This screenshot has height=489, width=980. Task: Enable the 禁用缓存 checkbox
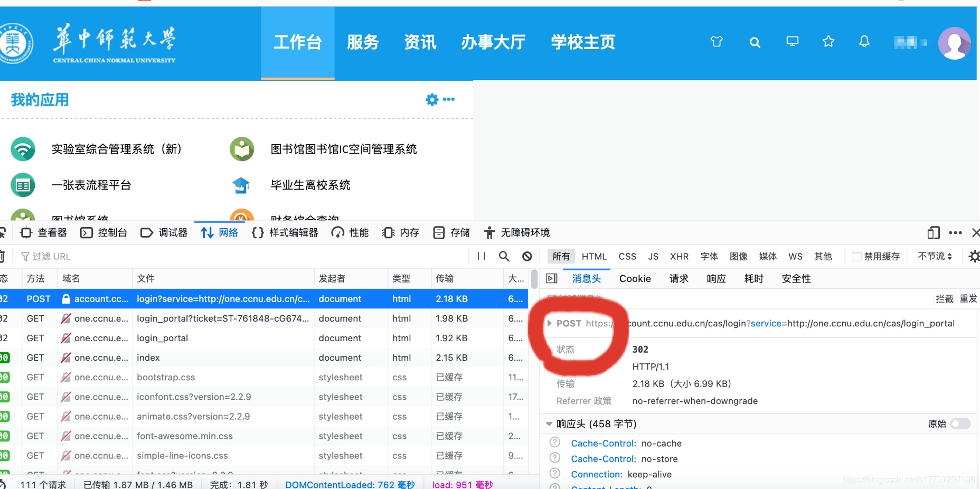click(x=856, y=257)
